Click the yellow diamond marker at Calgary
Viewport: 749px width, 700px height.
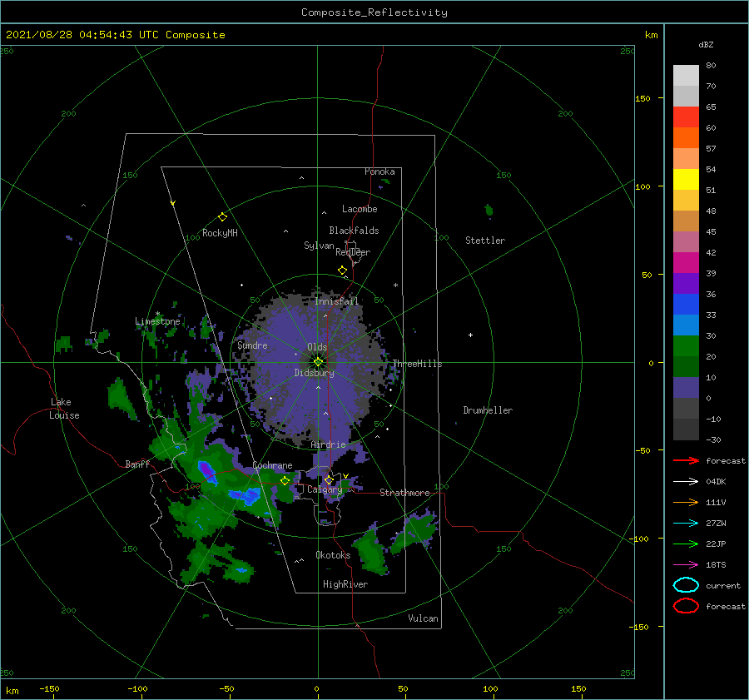click(x=329, y=479)
